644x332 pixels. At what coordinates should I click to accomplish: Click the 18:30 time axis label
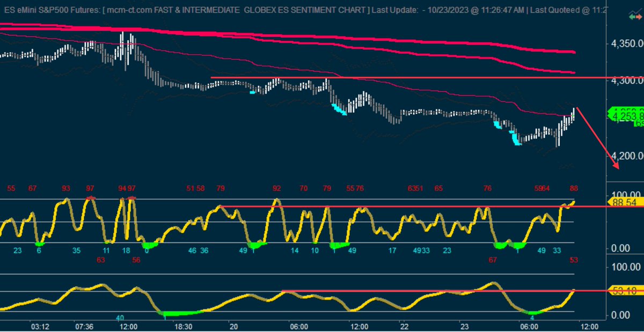click(x=182, y=326)
